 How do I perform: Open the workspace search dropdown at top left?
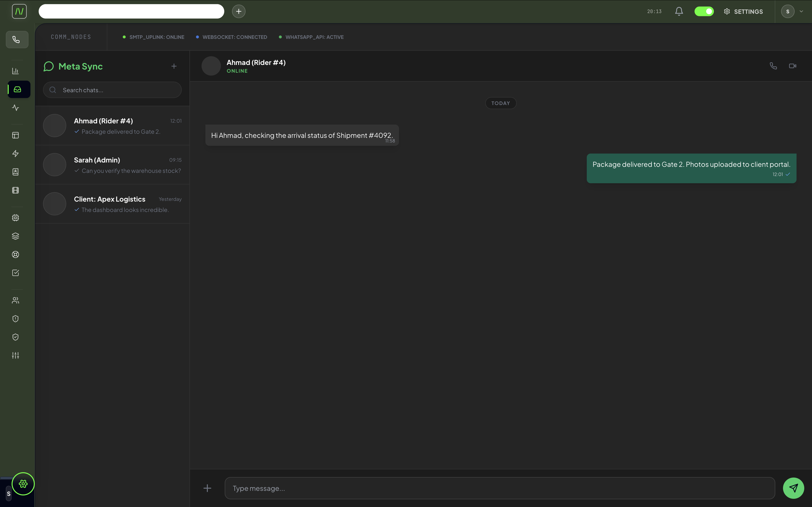click(x=131, y=11)
